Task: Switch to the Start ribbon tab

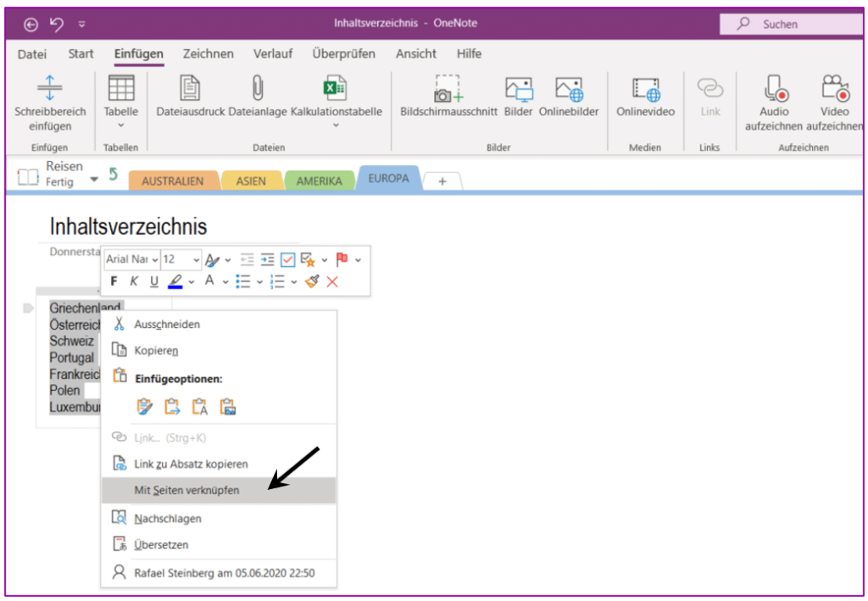Action: pyautogui.click(x=81, y=53)
